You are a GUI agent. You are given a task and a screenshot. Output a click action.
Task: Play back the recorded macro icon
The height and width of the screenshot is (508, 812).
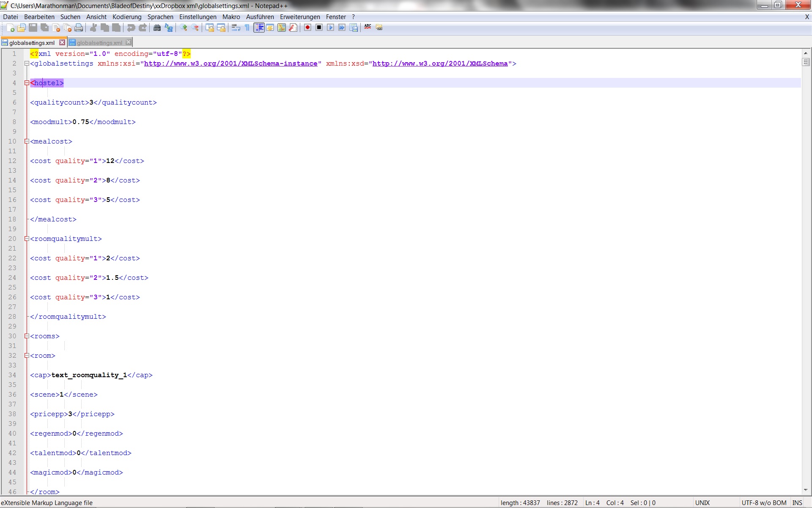[331, 28]
